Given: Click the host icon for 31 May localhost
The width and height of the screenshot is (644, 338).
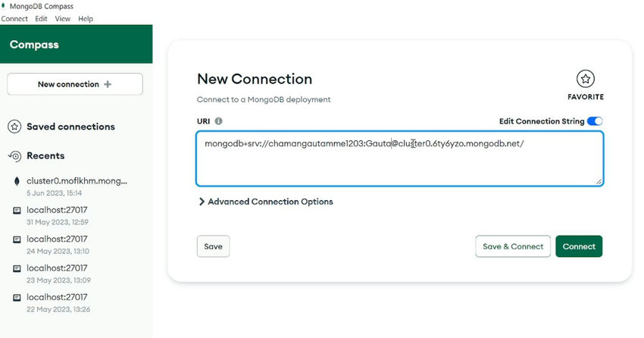Looking at the screenshot, I should pyautogui.click(x=17, y=210).
